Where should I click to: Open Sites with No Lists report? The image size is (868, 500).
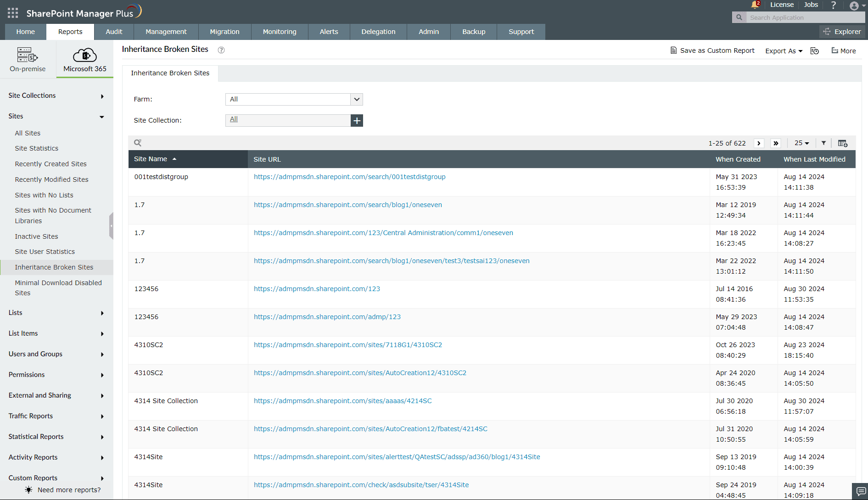click(x=44, y=195)
